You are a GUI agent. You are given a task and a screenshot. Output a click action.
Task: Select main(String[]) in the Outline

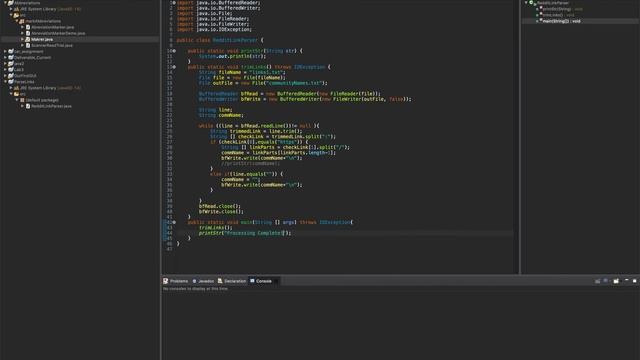point(562,21)
